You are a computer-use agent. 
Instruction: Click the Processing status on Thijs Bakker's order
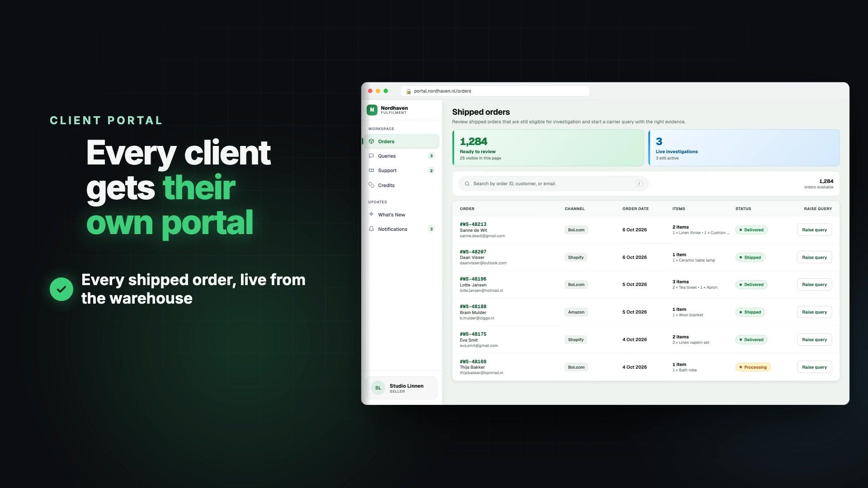tap(753, 367)
